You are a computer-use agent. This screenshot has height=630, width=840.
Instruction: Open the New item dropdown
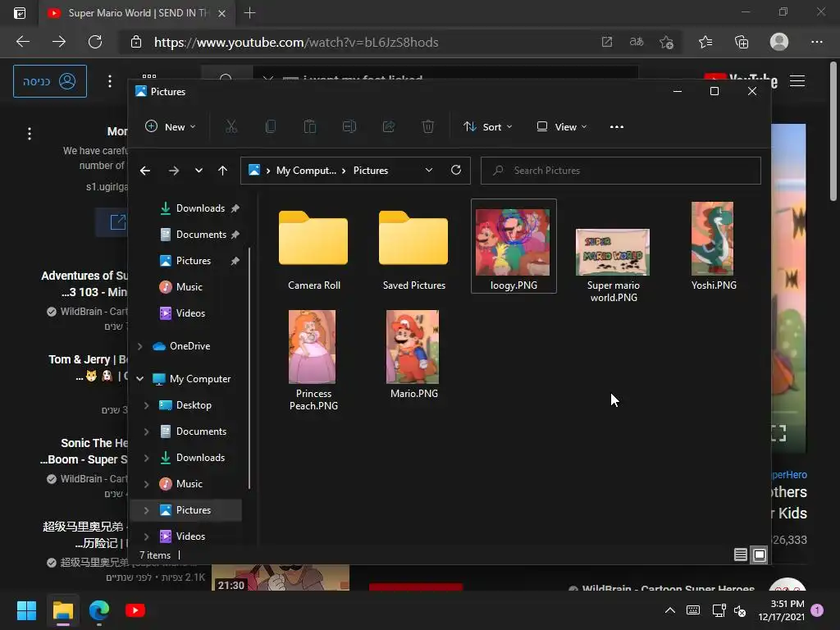(x=171, y=127)
